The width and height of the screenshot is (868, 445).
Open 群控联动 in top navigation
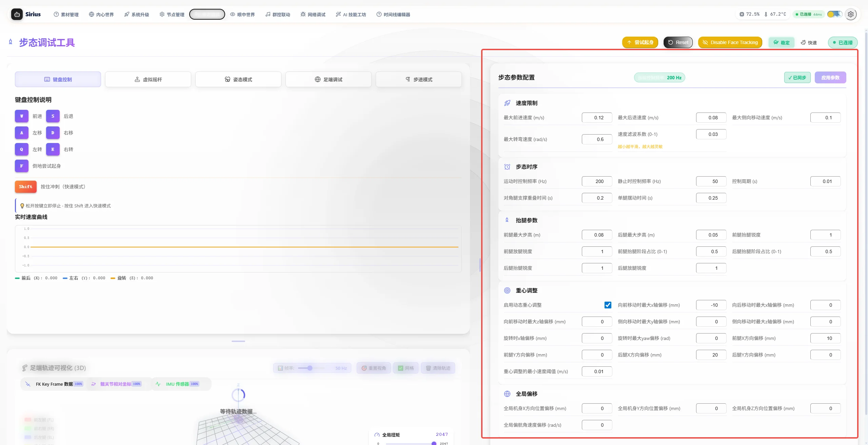pyautogui.click(x=278, y=15)
